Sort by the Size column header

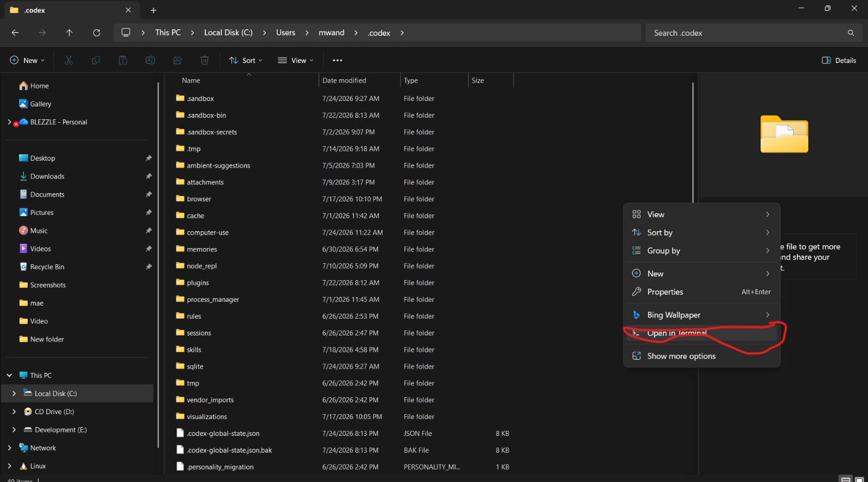tap(491, 80)
